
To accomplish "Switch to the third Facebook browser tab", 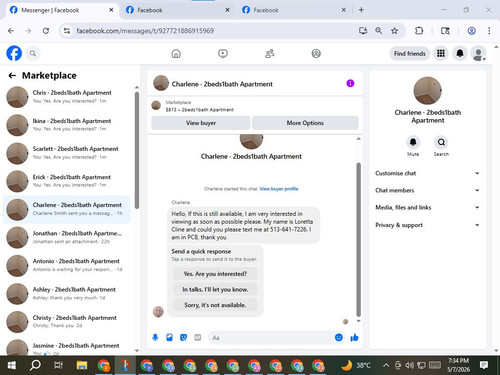I will point(294,10).
